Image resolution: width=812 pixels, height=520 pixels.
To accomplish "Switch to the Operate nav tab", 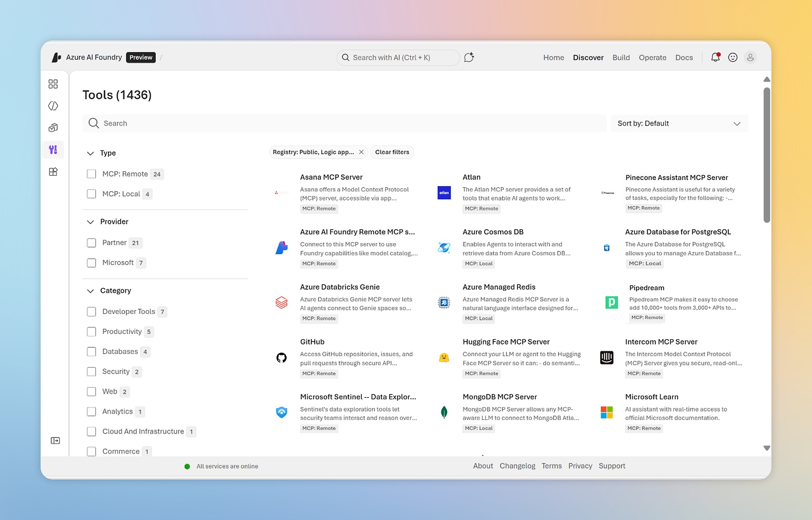I will click(652, 58).
